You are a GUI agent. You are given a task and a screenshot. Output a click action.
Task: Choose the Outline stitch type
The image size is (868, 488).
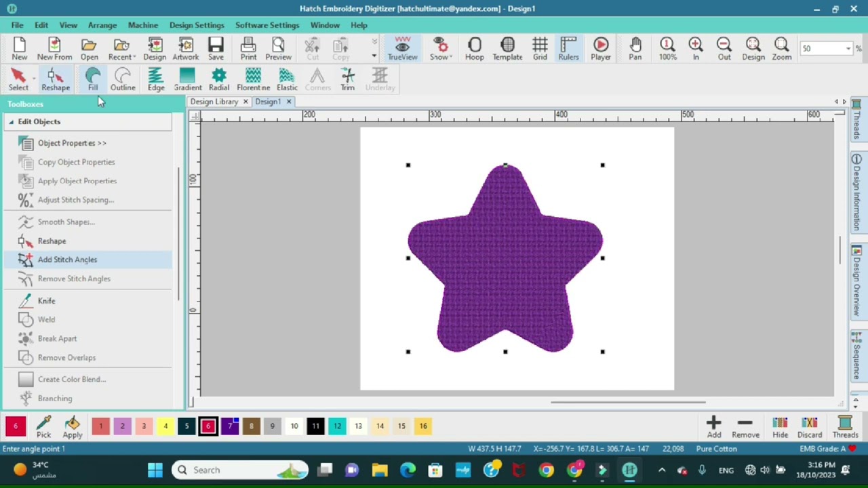[123, 79]
